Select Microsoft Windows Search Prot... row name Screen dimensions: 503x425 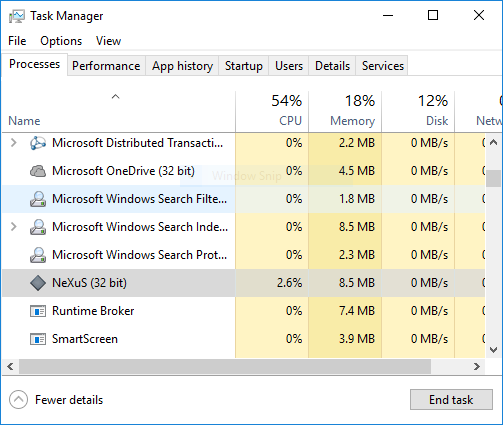(x=140, y=255)
